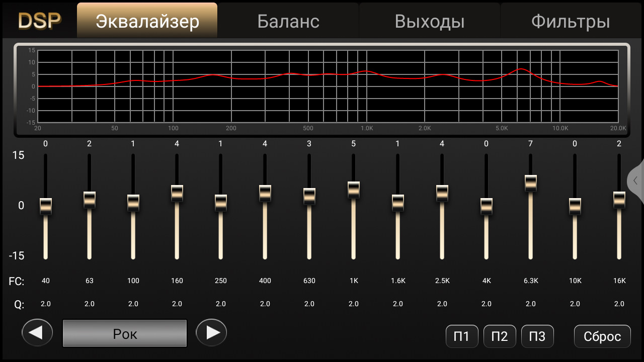
Task: Select the Q value under 630 Hz
Action: pos(309,304)
